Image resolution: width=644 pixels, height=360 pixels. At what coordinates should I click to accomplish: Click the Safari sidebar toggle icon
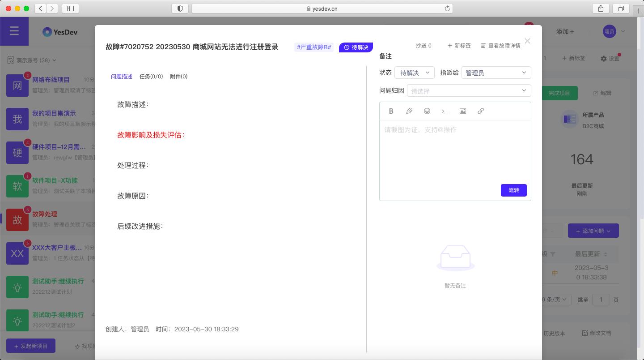pos(70,8)
